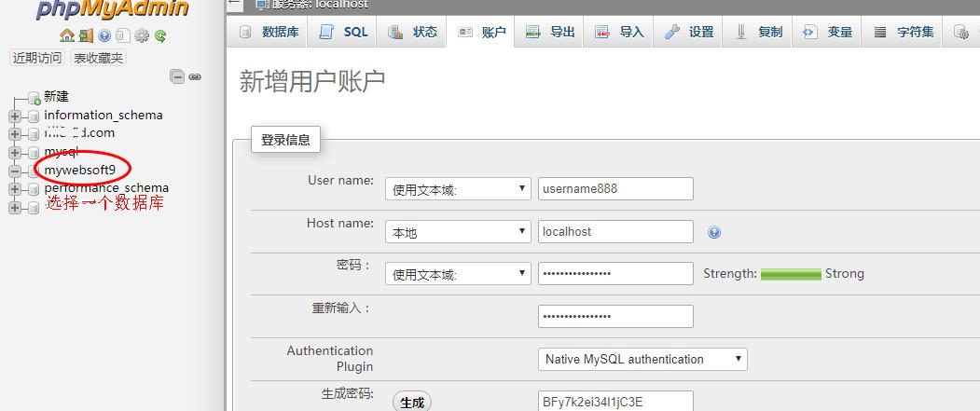Expand the information_schema database node
Screen dimensions: 980x411
pos(15,116)
